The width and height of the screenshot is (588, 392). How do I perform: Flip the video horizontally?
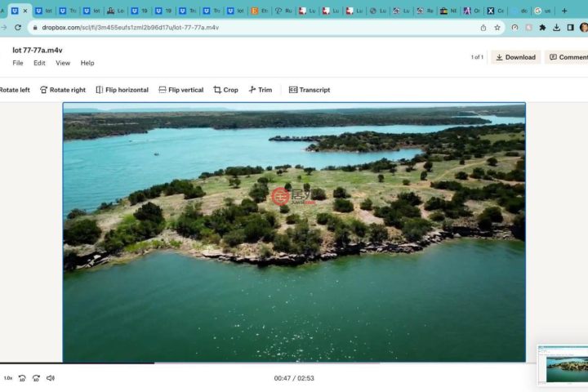coord(122,90)
